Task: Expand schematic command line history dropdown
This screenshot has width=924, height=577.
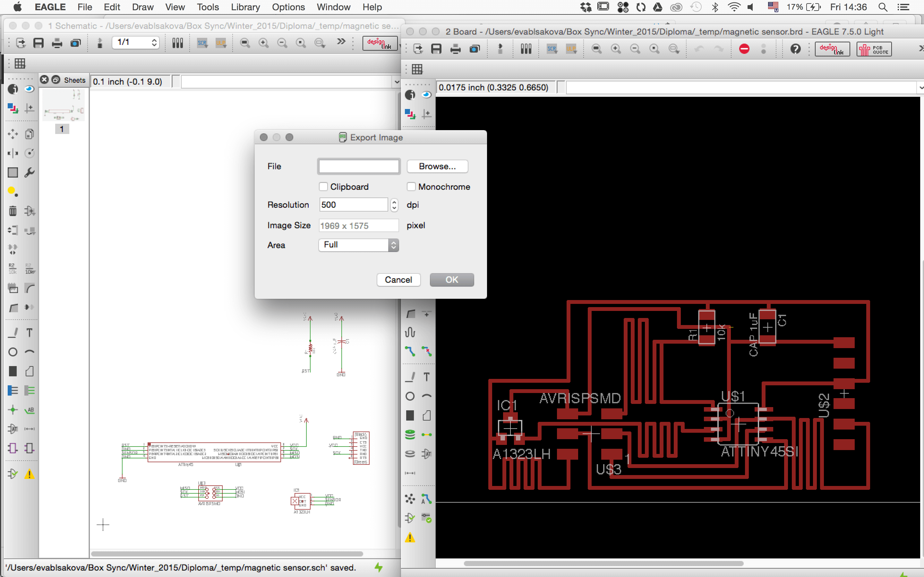Action: pyautogui.click(x=396, y=82)
